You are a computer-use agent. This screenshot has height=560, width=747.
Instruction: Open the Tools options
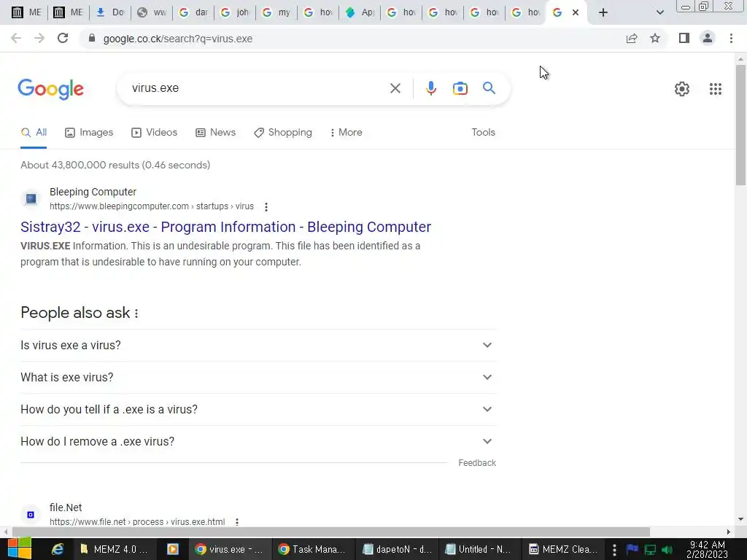click(483, 133)
